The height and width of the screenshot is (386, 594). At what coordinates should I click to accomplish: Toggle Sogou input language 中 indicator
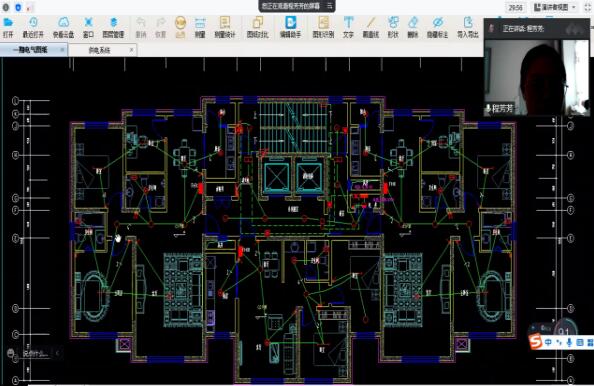548,342
